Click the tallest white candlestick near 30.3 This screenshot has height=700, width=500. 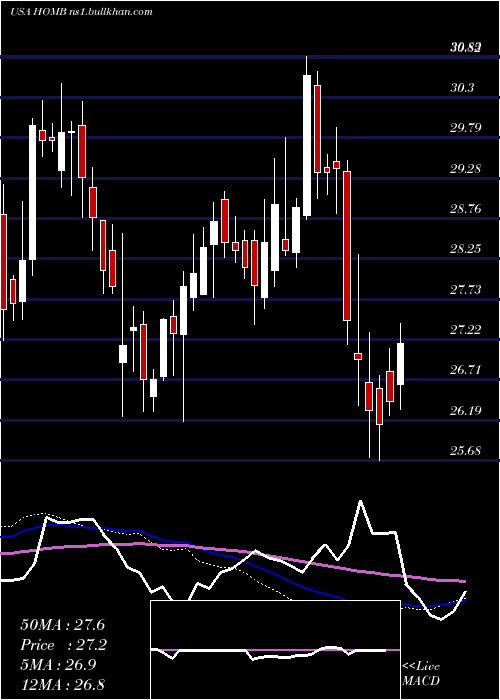coord(307,145)
